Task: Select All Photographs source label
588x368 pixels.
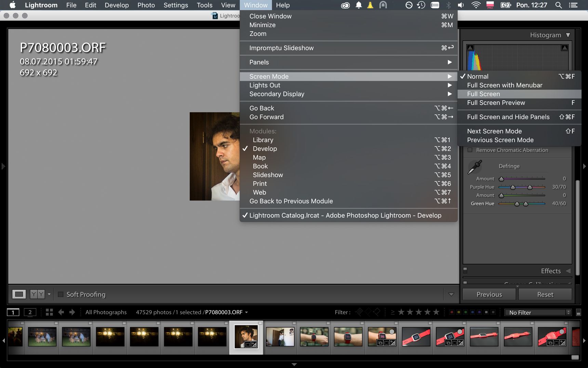Action: click(x=106, y=312)
